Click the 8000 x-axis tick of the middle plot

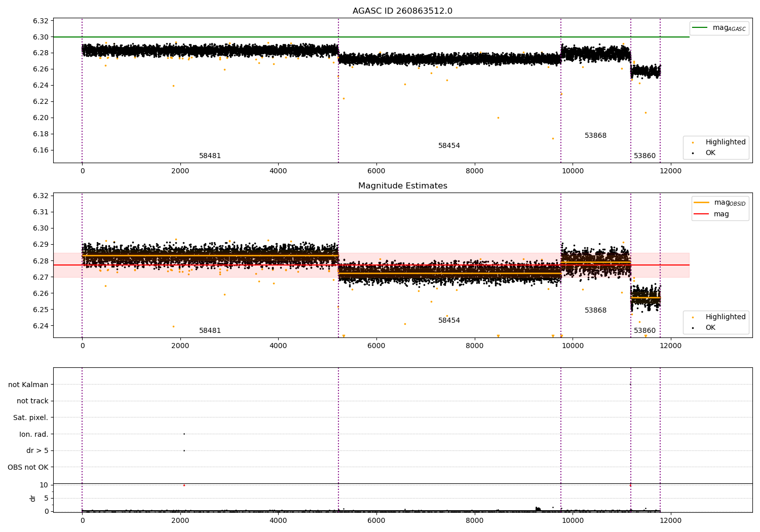[474, 346]
